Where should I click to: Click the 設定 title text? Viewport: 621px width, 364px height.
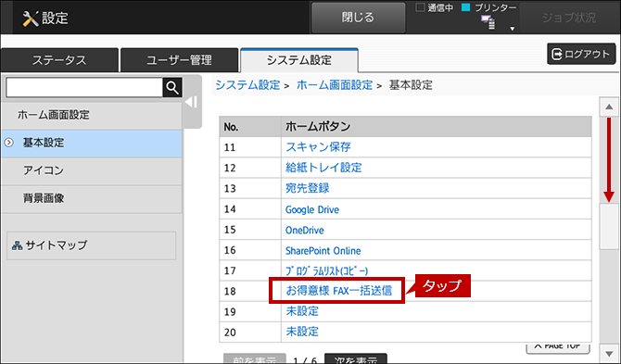click(55, 19)
